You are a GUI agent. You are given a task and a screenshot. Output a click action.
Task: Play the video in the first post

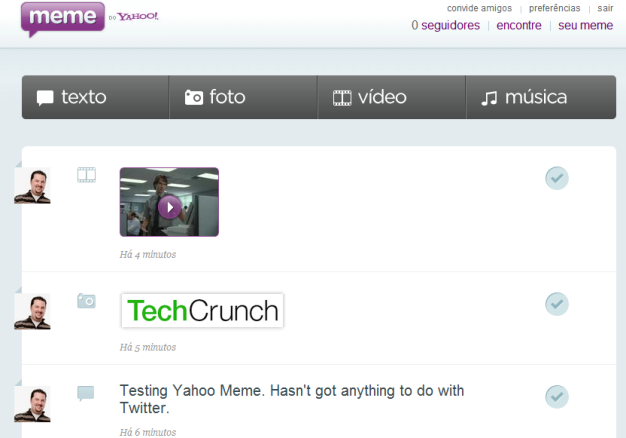[169, 207]
